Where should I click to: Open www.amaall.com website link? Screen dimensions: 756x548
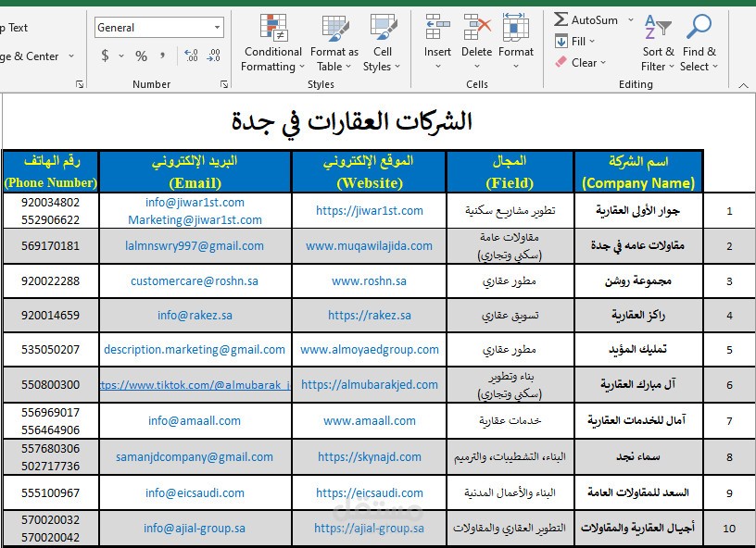click(x=370, y=420)
